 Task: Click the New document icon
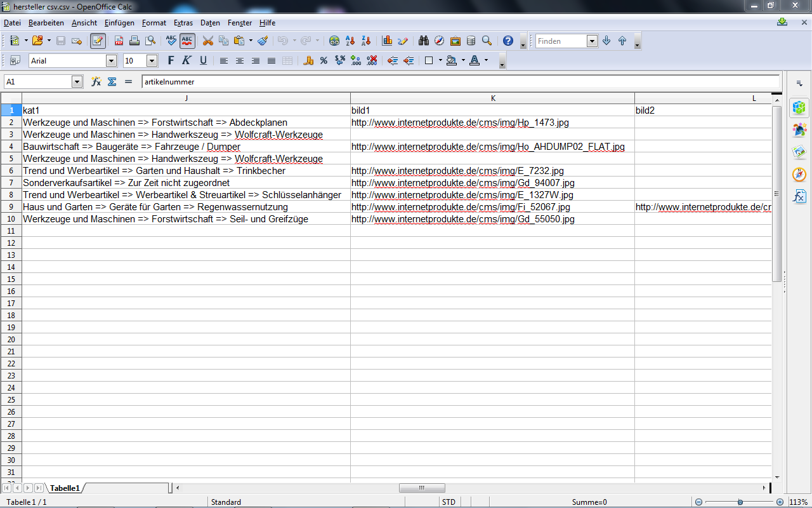pos(15,41)
